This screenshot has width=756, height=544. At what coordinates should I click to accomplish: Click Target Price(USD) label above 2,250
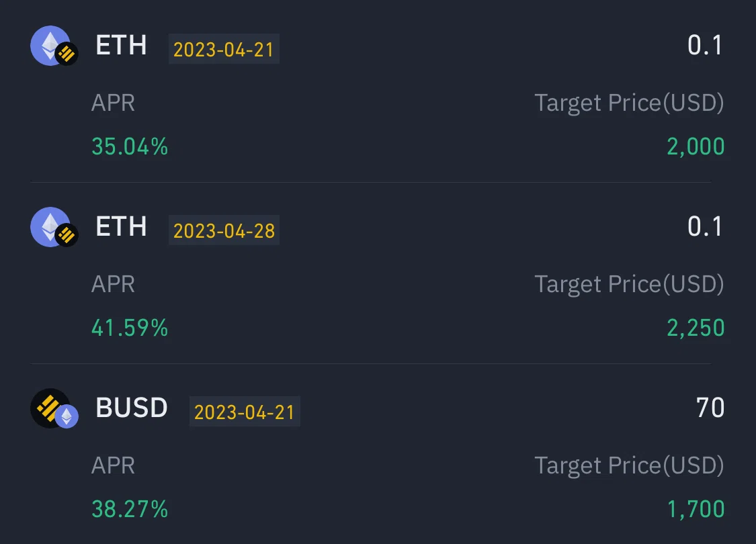[629, 284]
